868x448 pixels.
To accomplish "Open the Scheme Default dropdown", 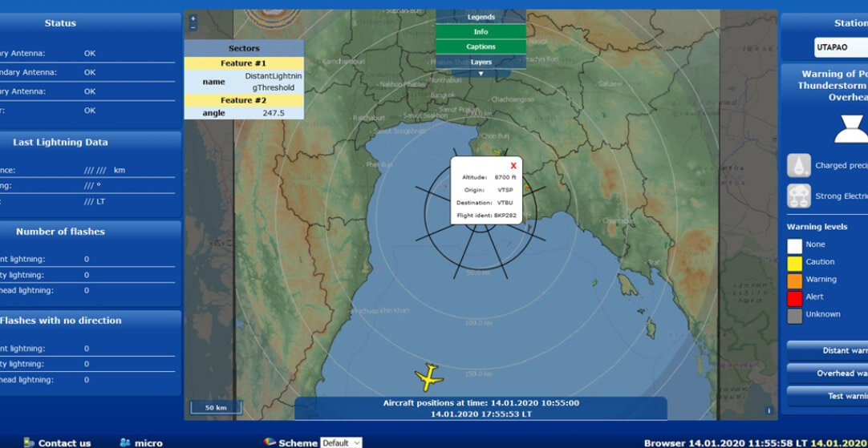I will 341,442.
